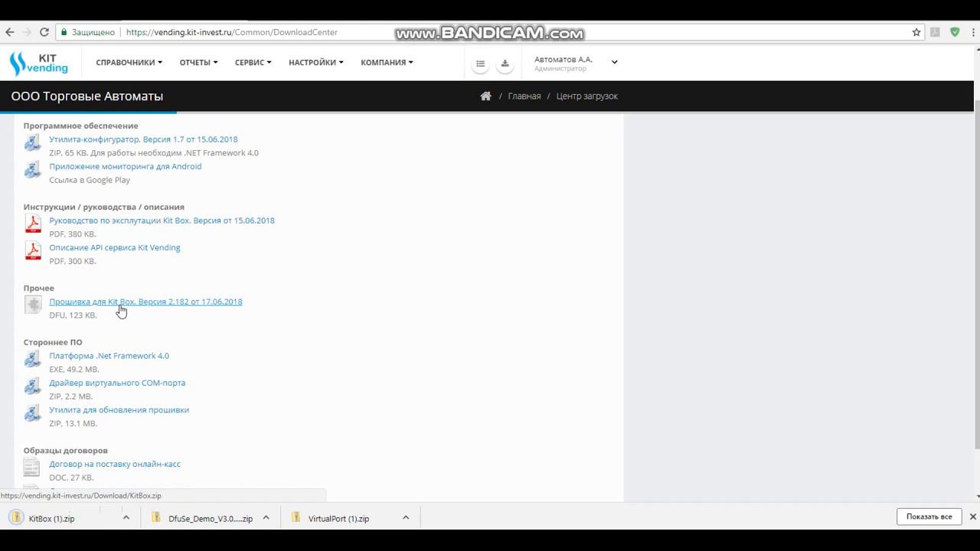Open ОТЧЕТЫ menu
980x551 pixels.
tap(198, 62)
